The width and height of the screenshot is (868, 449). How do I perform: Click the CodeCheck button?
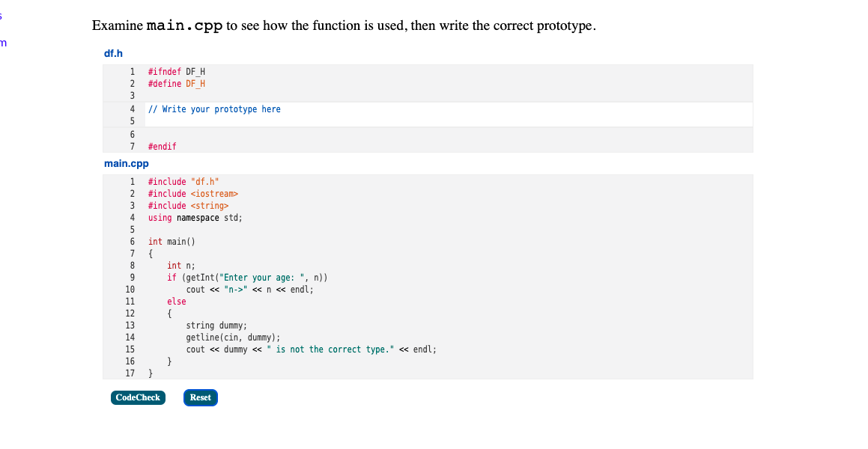(138, 397)
